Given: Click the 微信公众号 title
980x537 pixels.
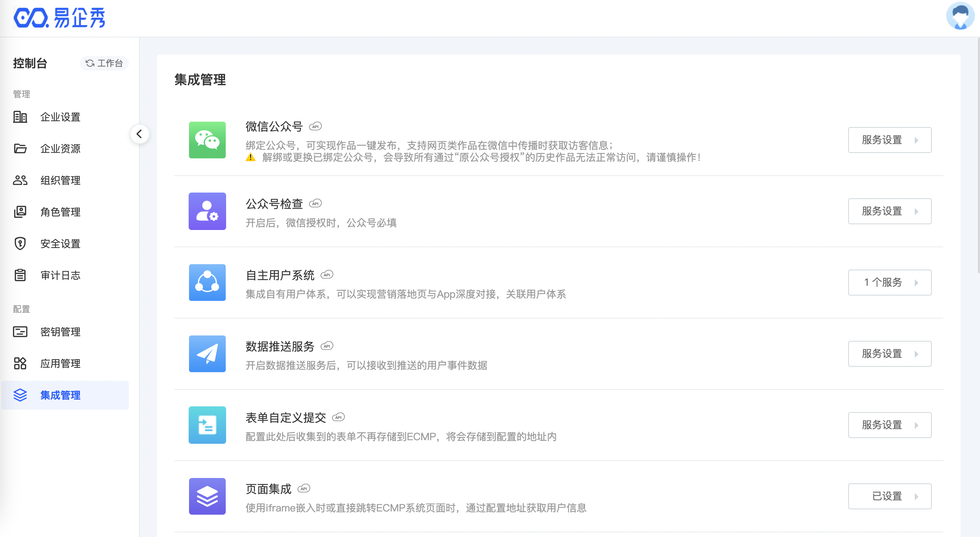Looking at the screenshot, I should click(274, 127).
